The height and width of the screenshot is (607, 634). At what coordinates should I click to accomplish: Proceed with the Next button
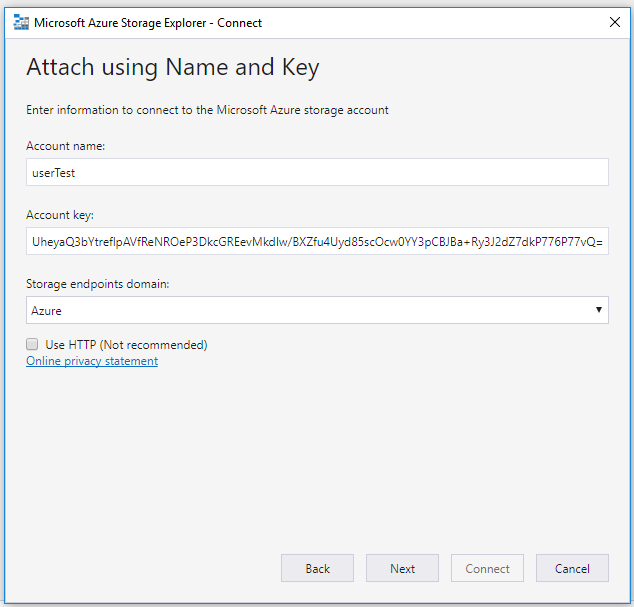pyautogui.click(x=402, y=568)
